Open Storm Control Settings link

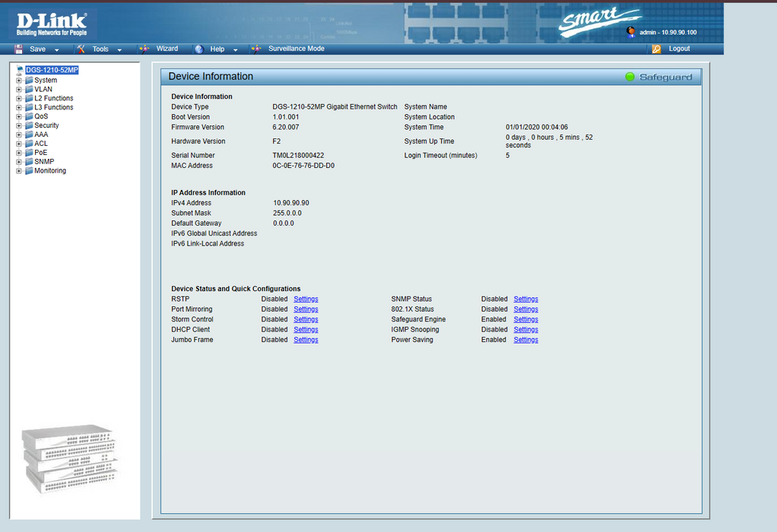pyautogui.click(x=306, y=319)
